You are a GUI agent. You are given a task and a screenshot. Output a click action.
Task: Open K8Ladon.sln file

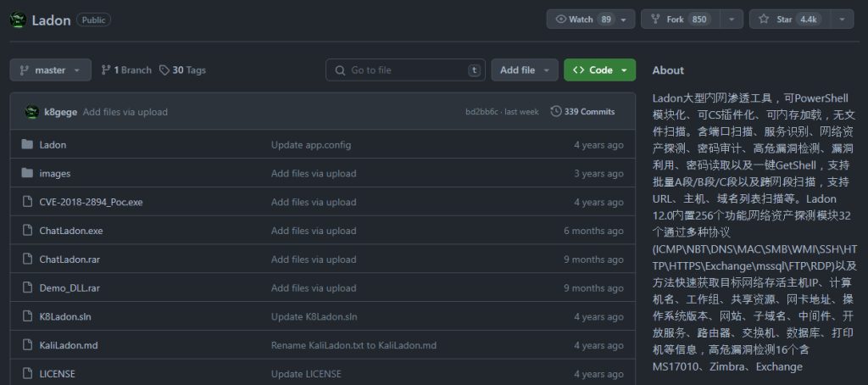pos(65,317)
